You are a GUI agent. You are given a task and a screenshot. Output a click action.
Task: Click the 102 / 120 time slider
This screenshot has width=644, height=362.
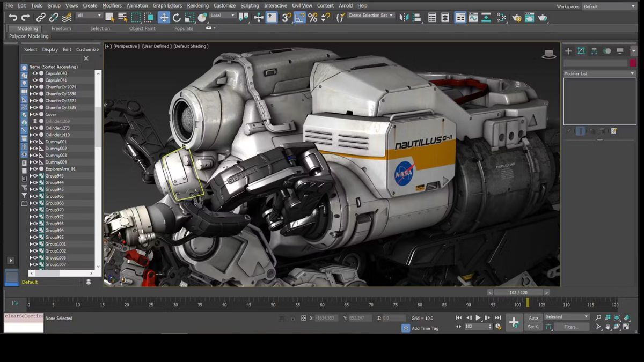click(518, 292)
